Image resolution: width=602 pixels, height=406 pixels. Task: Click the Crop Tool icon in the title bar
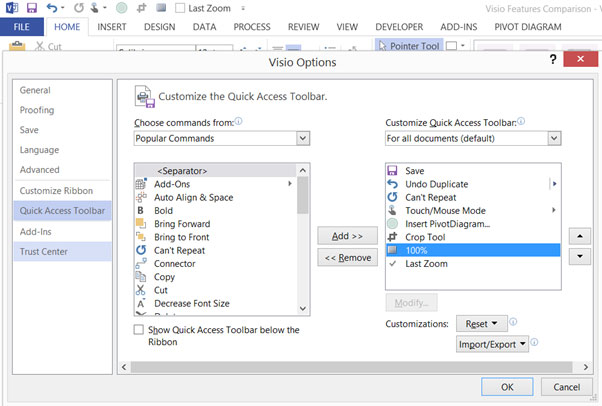[142, 8]
